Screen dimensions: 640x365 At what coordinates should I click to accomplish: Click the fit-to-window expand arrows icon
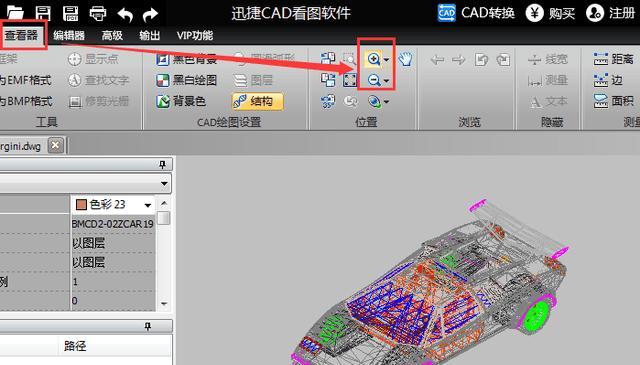click(350, 80)
